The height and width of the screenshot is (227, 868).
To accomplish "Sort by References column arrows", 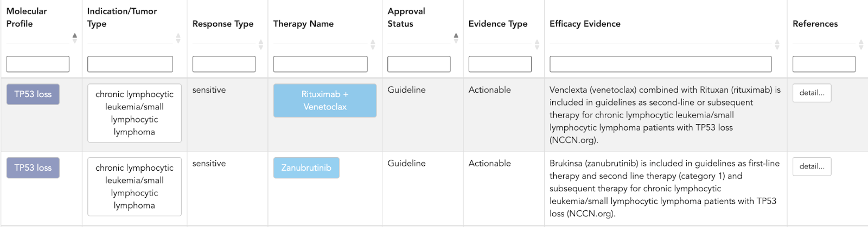I will (860, 44).
